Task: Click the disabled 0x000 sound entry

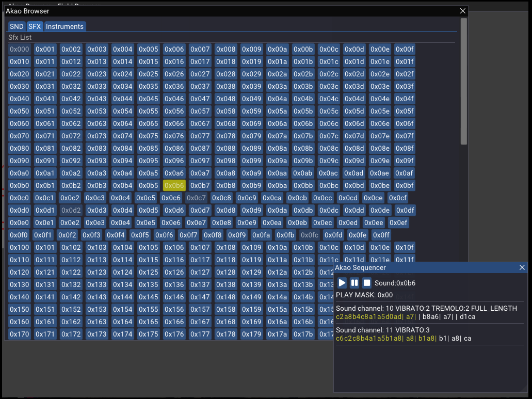Action: tap(20, 49)
